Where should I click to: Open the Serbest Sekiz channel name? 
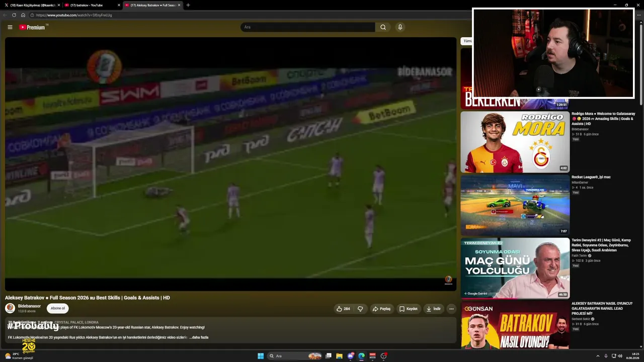click(x=581, y=319)
